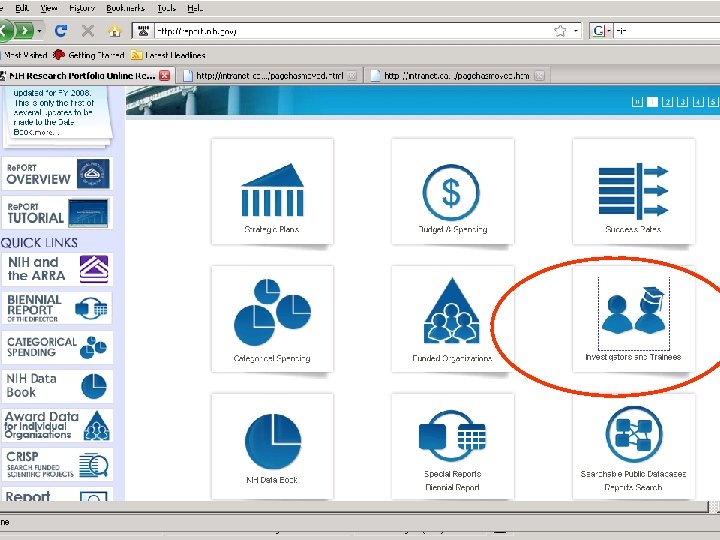
Task: Click the Most Visited bookmark
Action: click(x=24, y=55)
